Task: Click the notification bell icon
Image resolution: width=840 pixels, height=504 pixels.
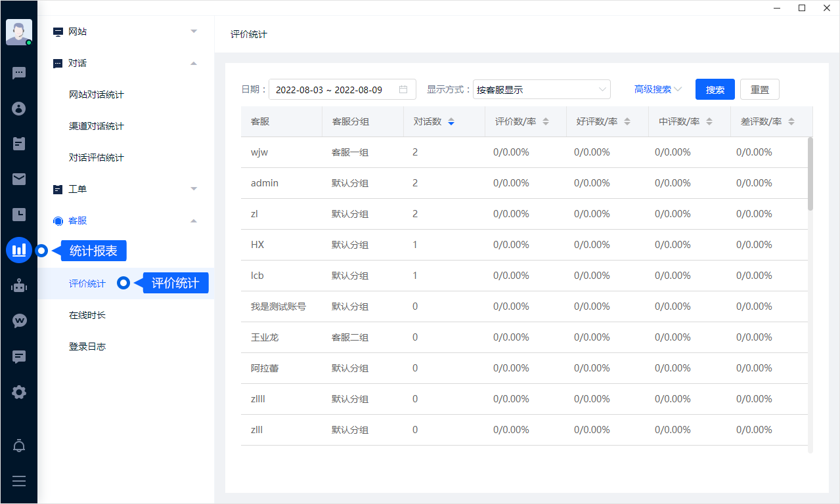Action: point(19,446)
